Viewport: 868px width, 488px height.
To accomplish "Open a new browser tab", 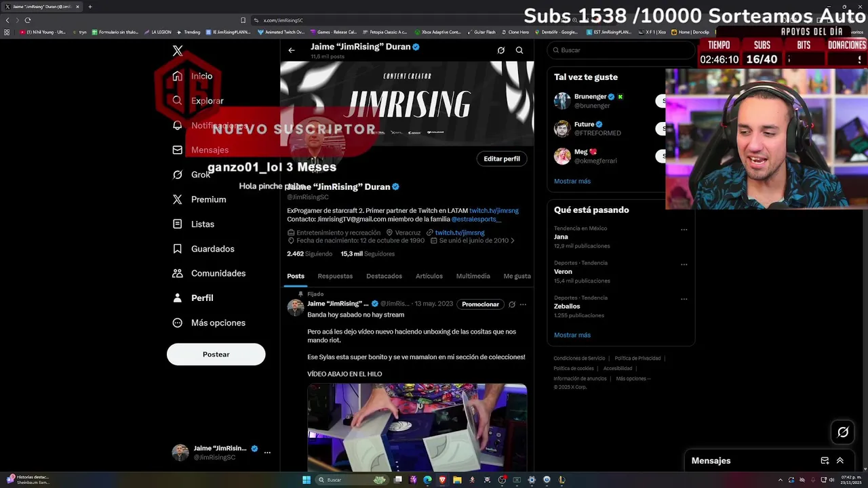I will point(90,7).
